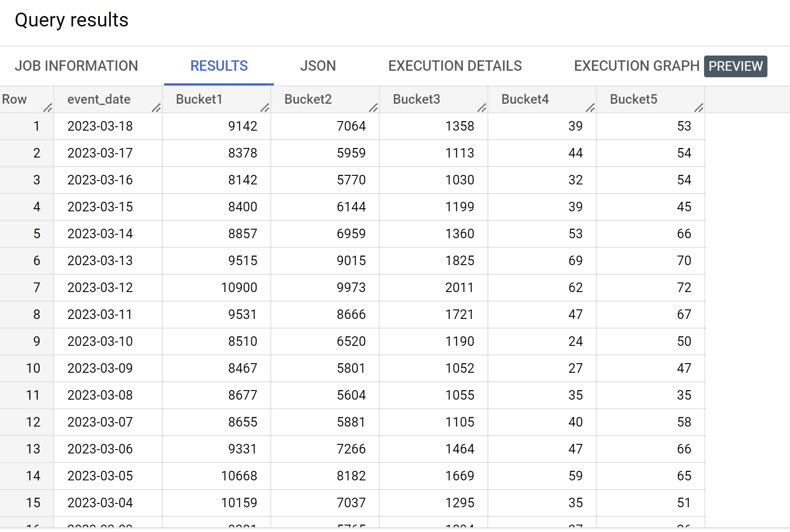
Task: Click the event_date column resize handle
Action: pyautogui.click(x=156, y=108)
